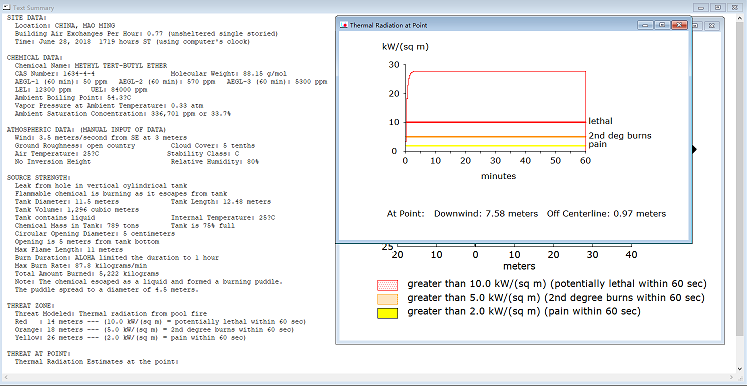Click the 'Downwind: 7.58 meters' text
The image size is (747, 386).
(485, 213)
